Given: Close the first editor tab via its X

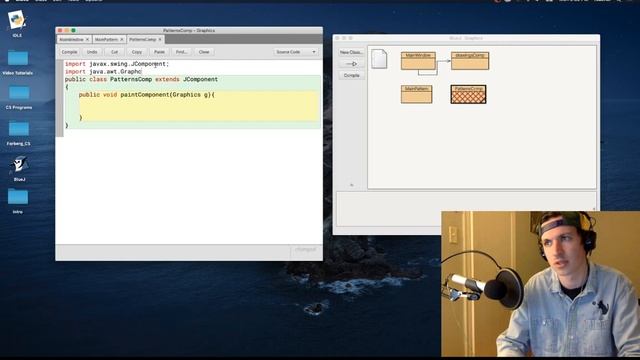Looking at the screenshot, I should tap(87, 40).
